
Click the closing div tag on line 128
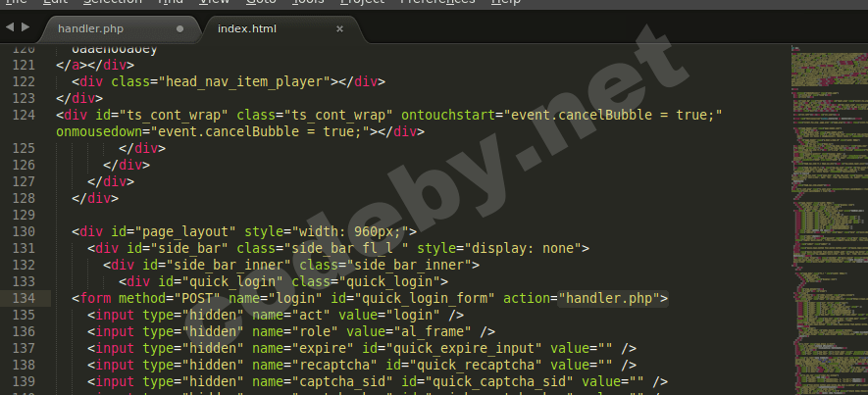[x=95, y=198]
